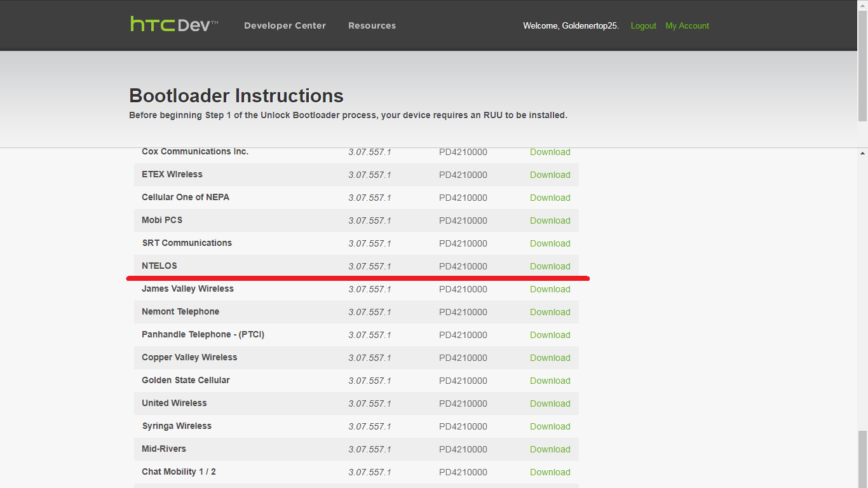This screenshot has width=868, height=488.
Task: Open the Developer Center menu
Action: tap(285, 25)
